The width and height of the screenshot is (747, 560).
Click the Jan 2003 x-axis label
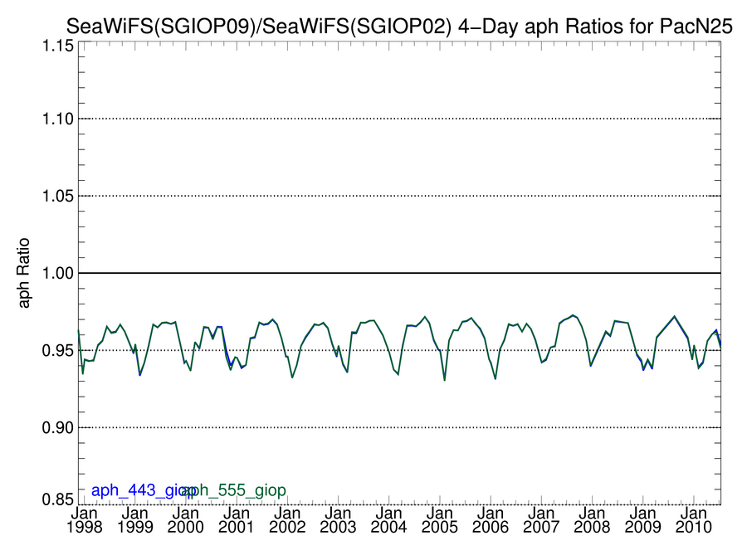coord(339,520)
